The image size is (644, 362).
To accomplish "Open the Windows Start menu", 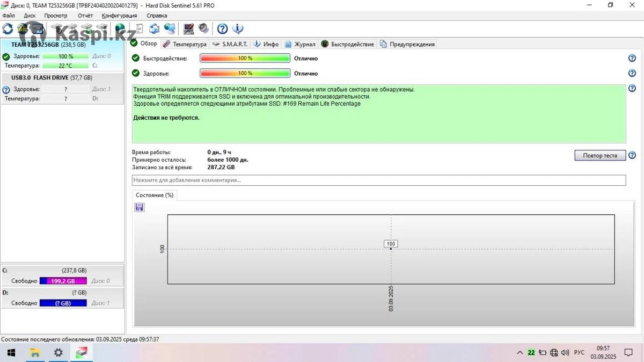I will [11, 353].
